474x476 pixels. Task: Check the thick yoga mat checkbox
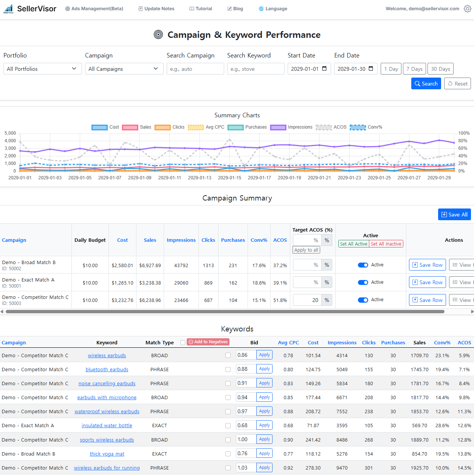pyautogui.click(x=228, y=454)
